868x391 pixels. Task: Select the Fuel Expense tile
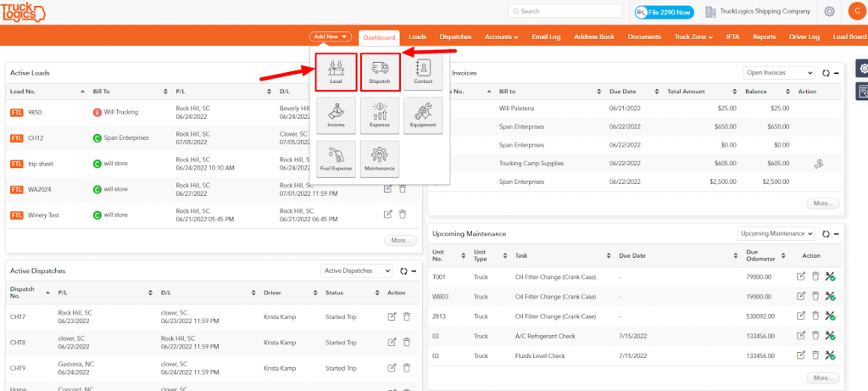(336, 159)
